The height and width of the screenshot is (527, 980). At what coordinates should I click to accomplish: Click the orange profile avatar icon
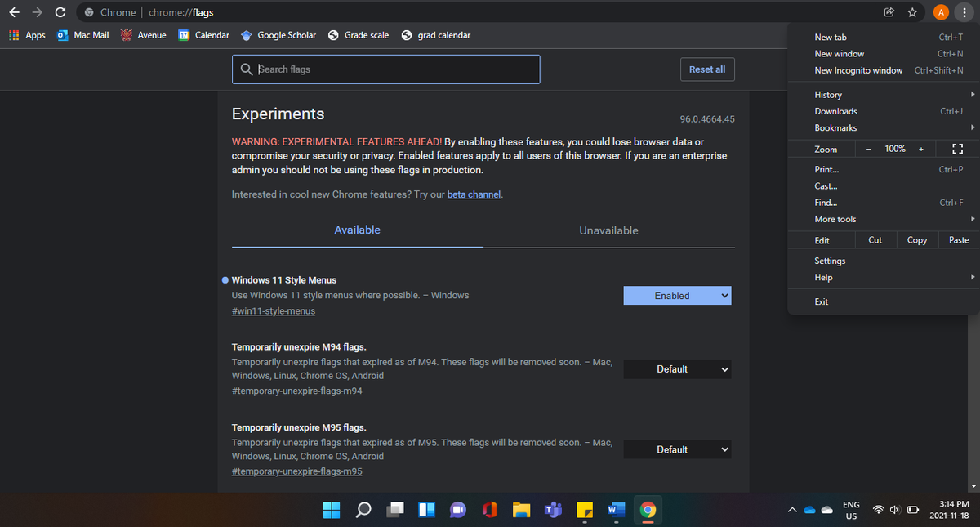941,11
